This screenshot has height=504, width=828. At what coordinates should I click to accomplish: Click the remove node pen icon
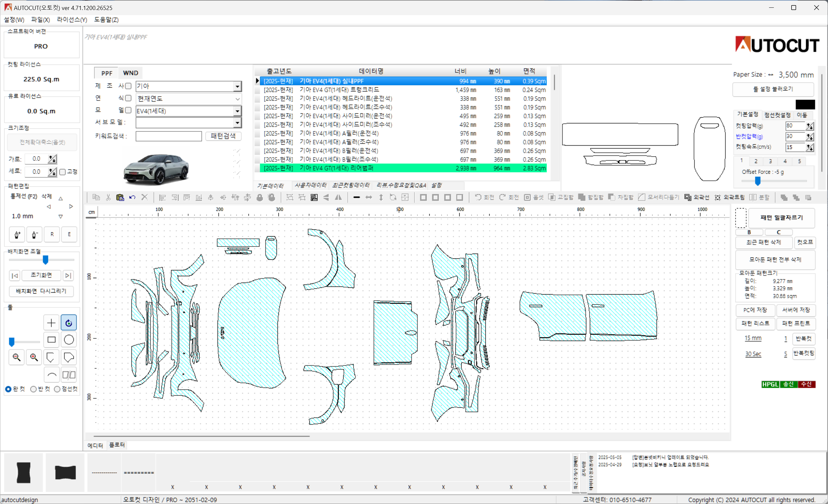[34, 235]
